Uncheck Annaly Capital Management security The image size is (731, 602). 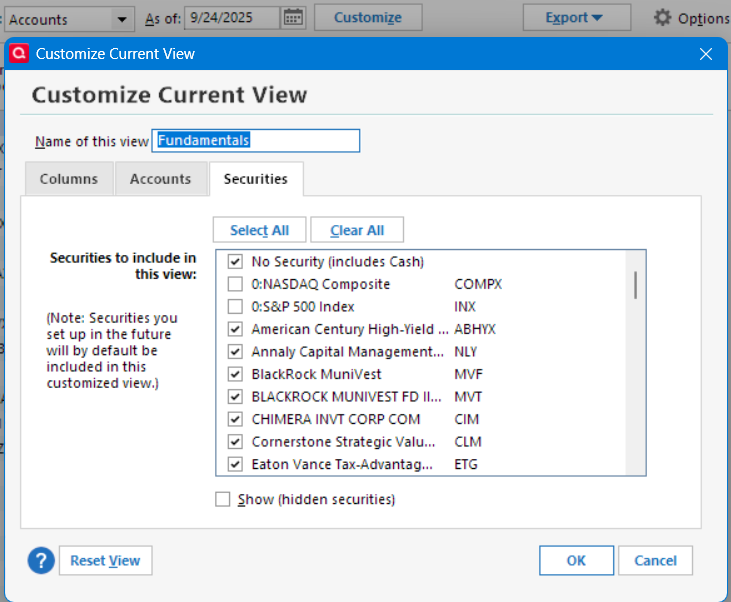pyautogui.click(x=235, y=352)
